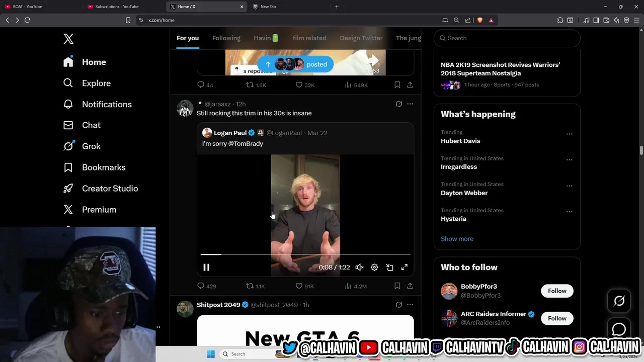Image resolution: width=644 pixels, height=362 pixels.
Task: View analytics of post with 4.2M views
Action: point(355,286)
